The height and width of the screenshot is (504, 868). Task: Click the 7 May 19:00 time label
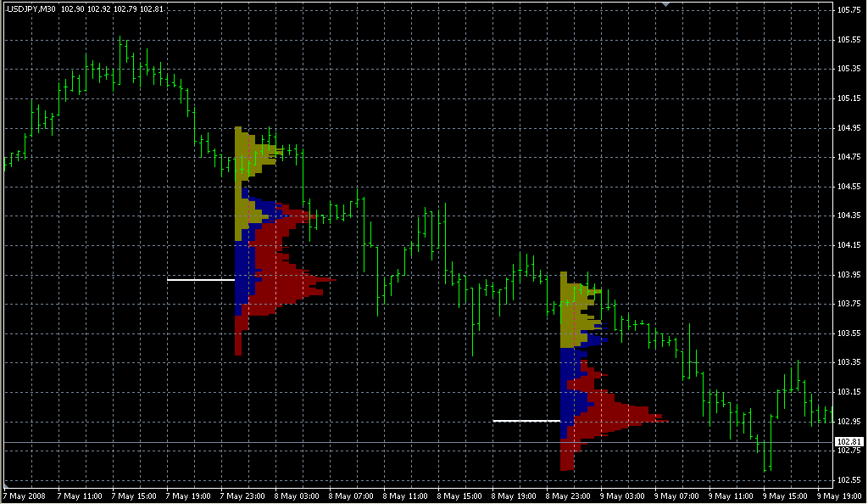[188, 496]
